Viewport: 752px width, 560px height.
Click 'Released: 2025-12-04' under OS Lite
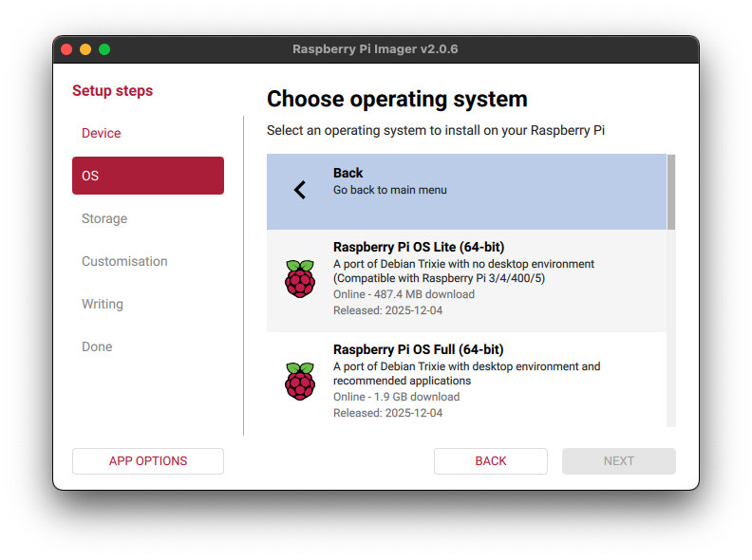(x=388, y=310)
